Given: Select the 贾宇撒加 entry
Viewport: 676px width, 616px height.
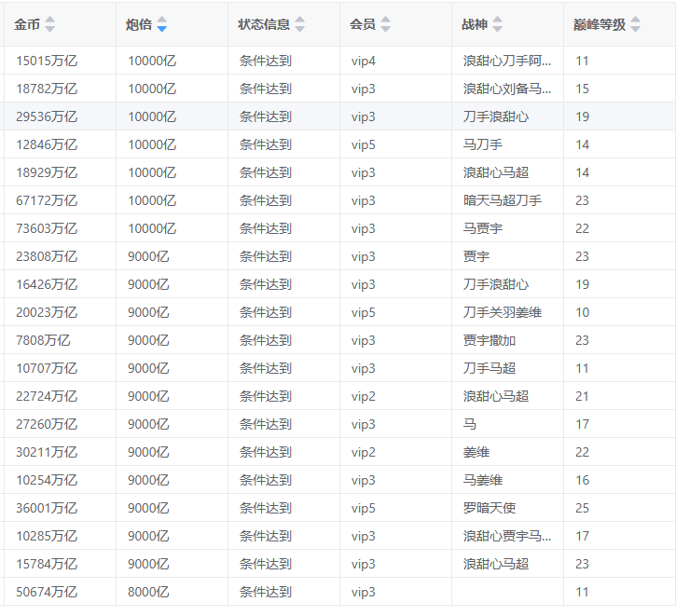Looking at the screenshot, I should pyautogui.click(x=490, y=340).
